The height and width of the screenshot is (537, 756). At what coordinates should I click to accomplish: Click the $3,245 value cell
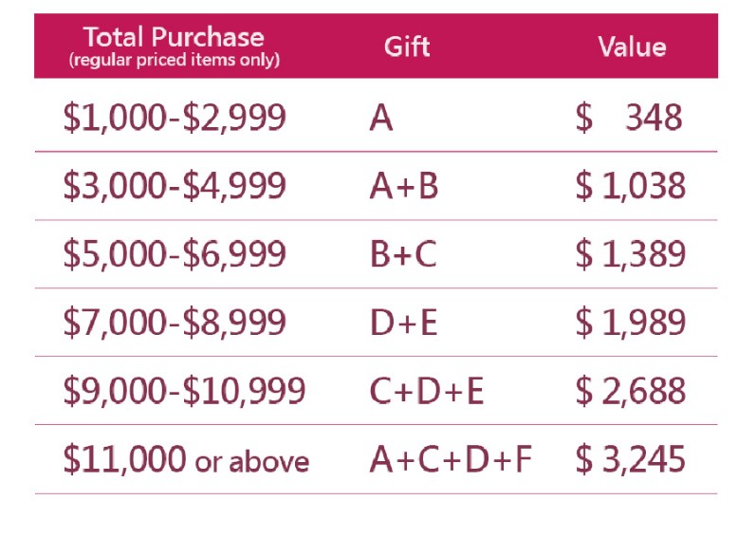pos(630,460)
